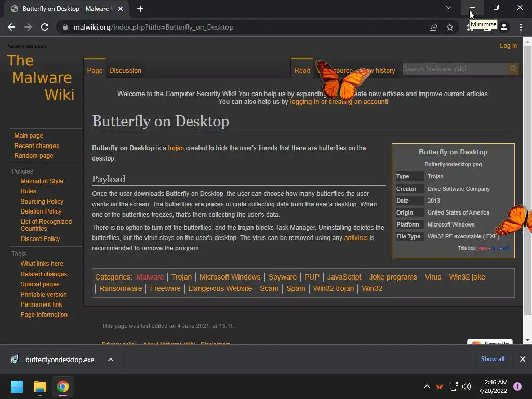532x399 pixels.
Task: Click the Windows Start button
Action: [x=17, y=387]
